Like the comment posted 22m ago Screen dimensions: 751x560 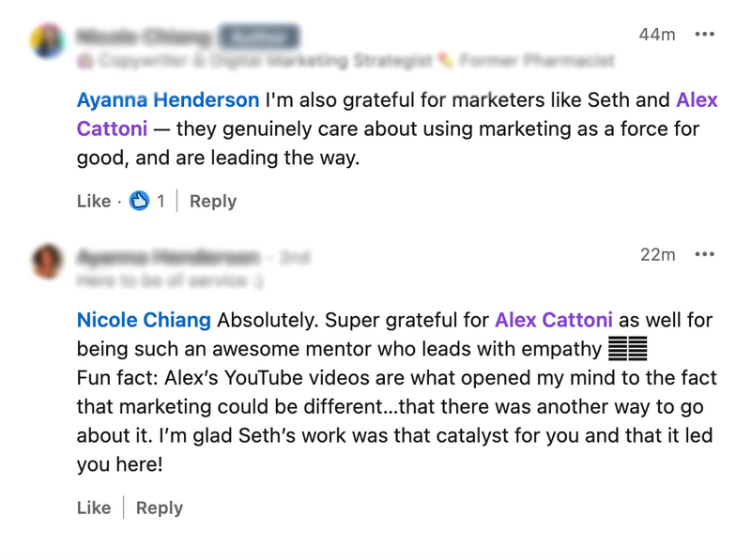click(x=93, y=507)
